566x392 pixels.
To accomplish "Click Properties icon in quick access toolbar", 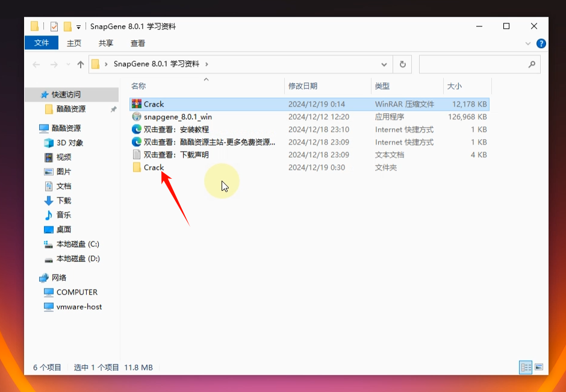I will click(x=54, y=26).
